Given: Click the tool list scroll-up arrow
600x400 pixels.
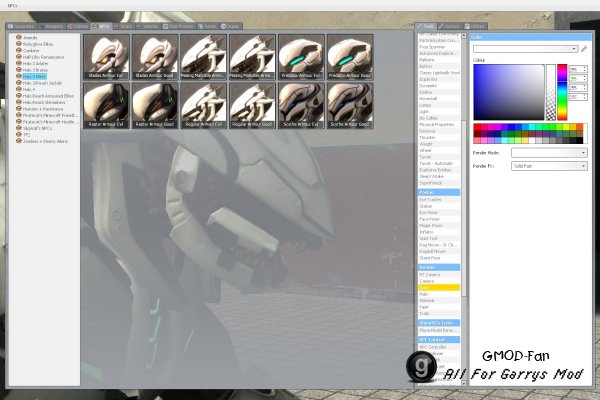Looking at the screenshot, I should coord(464,35).
